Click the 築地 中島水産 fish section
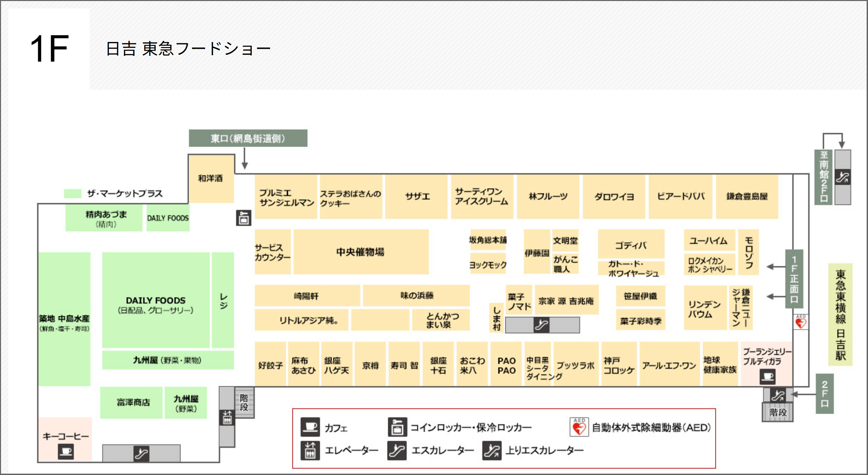This screenshot has width=868, height=475. tap(64, 319)
